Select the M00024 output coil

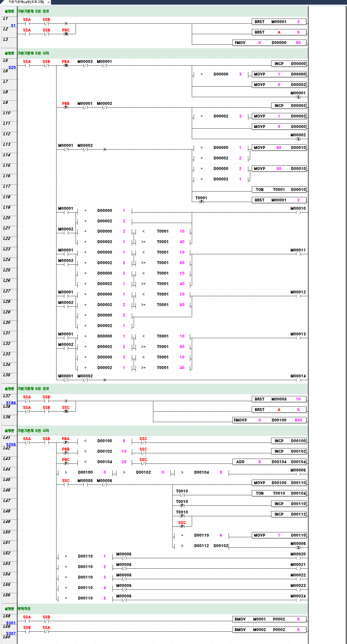pyautogui.click(x=298, y=600)
